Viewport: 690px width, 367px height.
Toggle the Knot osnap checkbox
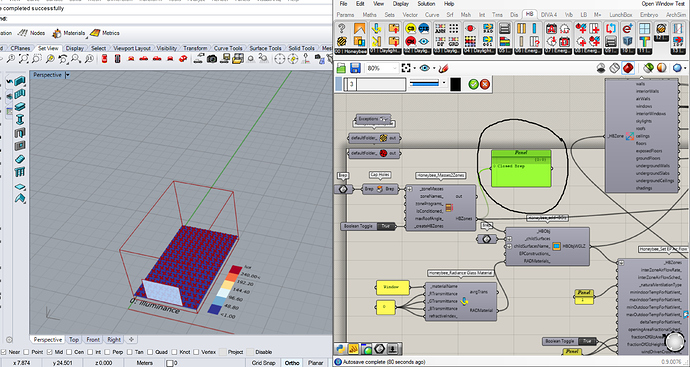tap(174, 352)
